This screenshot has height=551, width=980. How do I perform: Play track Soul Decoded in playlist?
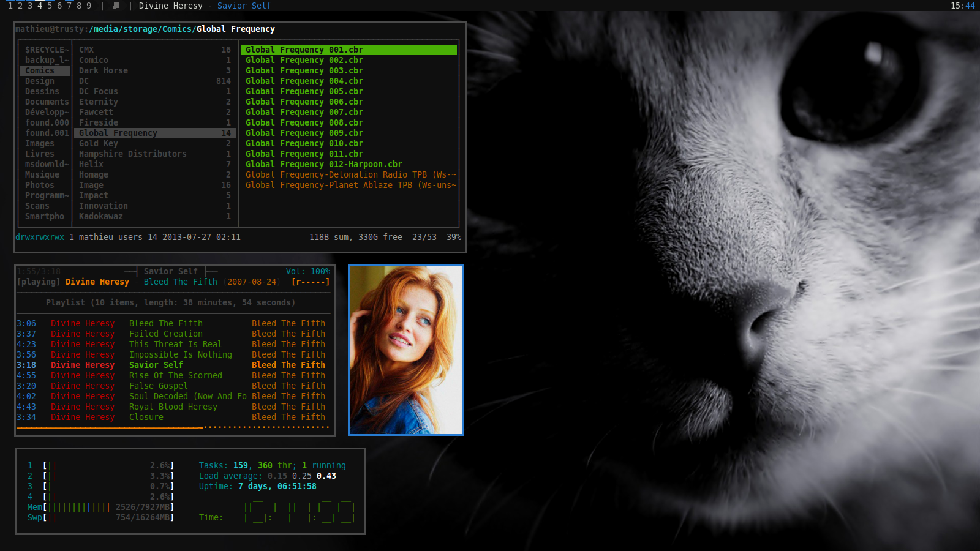[171, 396]
